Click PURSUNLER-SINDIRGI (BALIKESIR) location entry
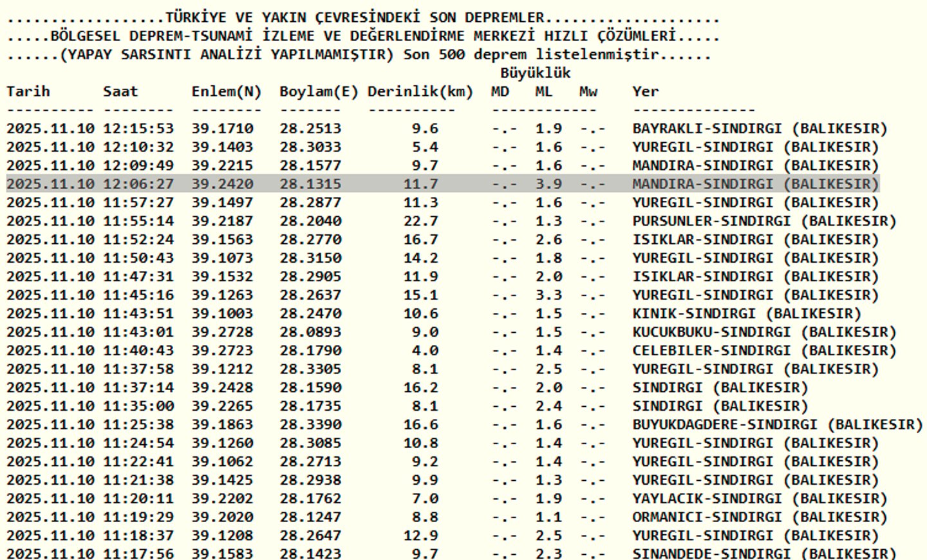927x560 pixels. [x=764, y=221]
